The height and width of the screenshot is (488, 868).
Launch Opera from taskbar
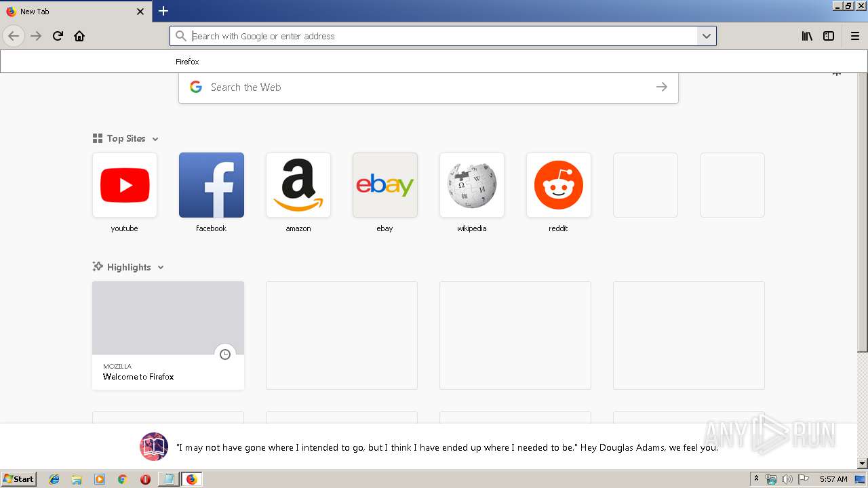click(x=145, y=479)
